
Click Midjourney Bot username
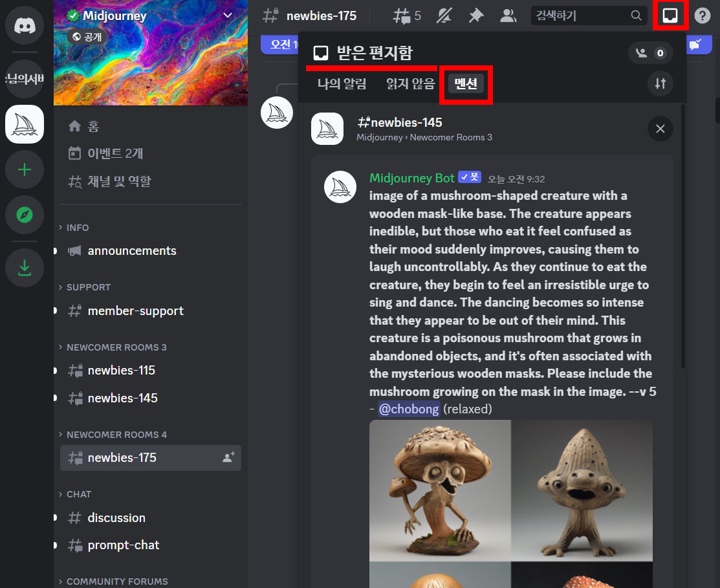click(x=412, y=178)
